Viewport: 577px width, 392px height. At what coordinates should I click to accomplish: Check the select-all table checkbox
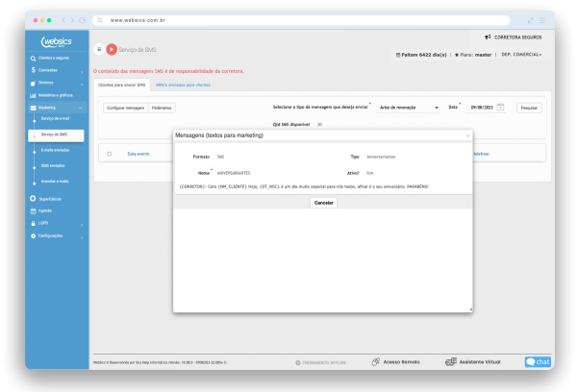(110, 154)
